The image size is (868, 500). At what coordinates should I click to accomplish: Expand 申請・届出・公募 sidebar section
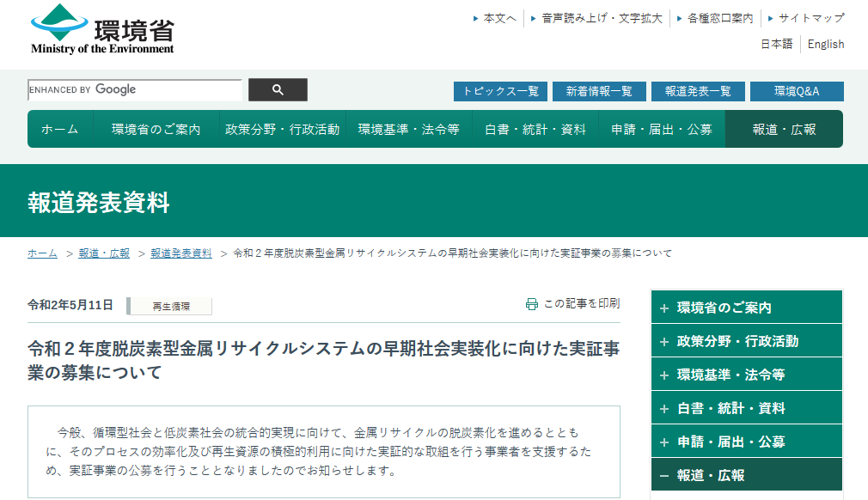click(x=746, y=442)
